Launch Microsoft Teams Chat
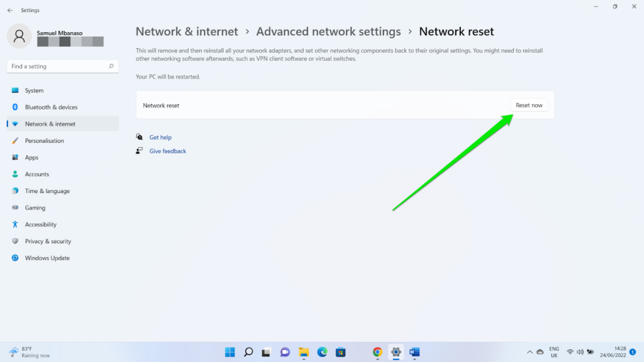The height and width of the screenshot is (362, 644). [x=285, y=352]
